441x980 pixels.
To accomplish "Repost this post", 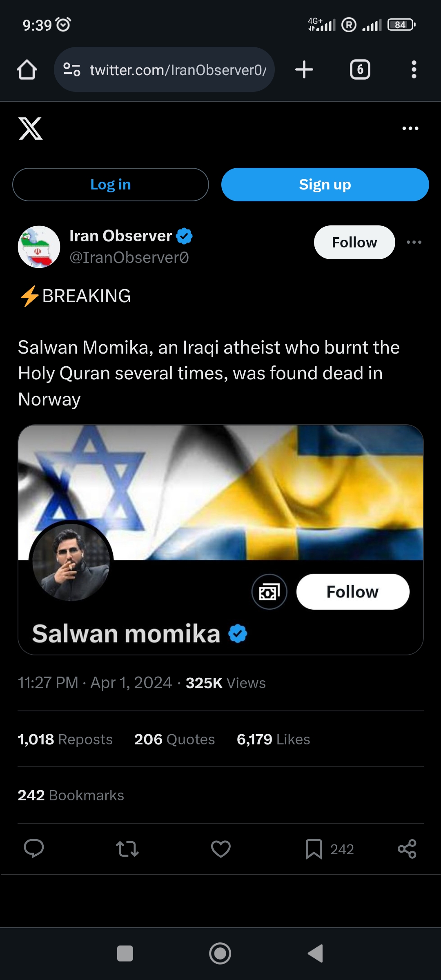I will click(127, 849).
